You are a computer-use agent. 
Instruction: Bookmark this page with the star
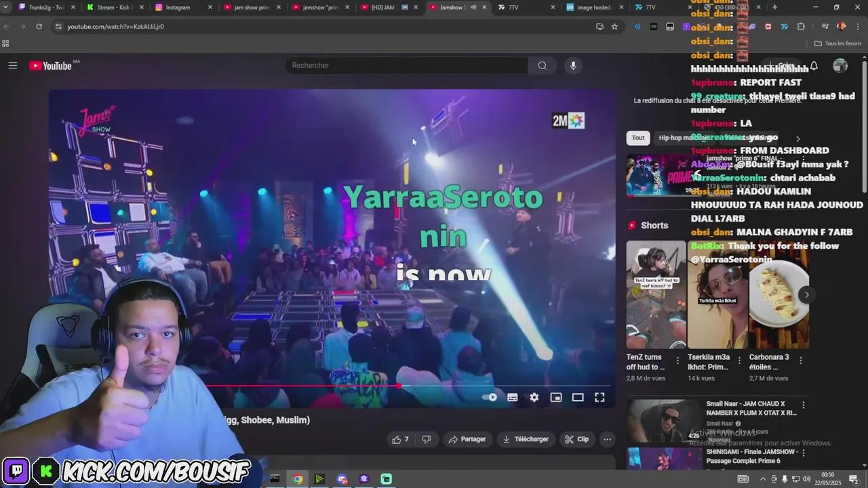pos(614,26)
